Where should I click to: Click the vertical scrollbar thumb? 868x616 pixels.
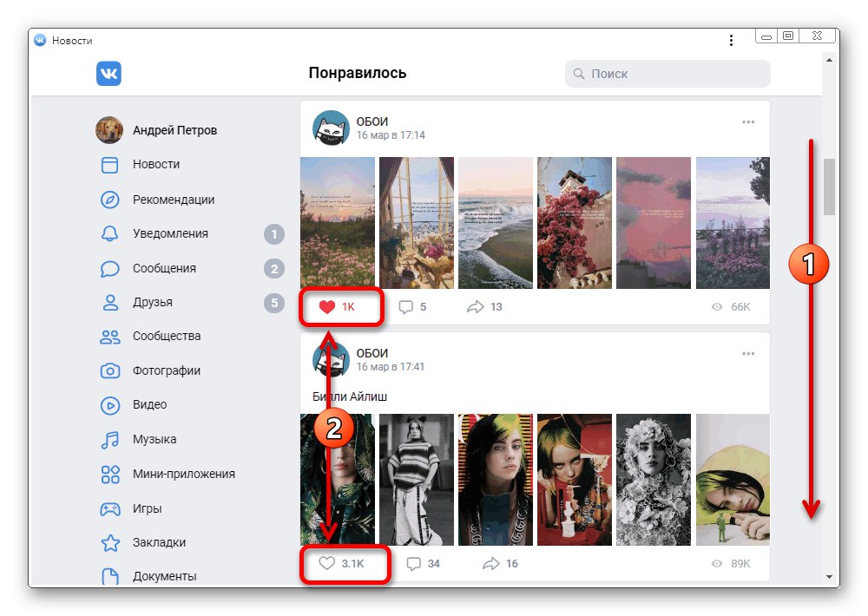(x=829, y=187)
